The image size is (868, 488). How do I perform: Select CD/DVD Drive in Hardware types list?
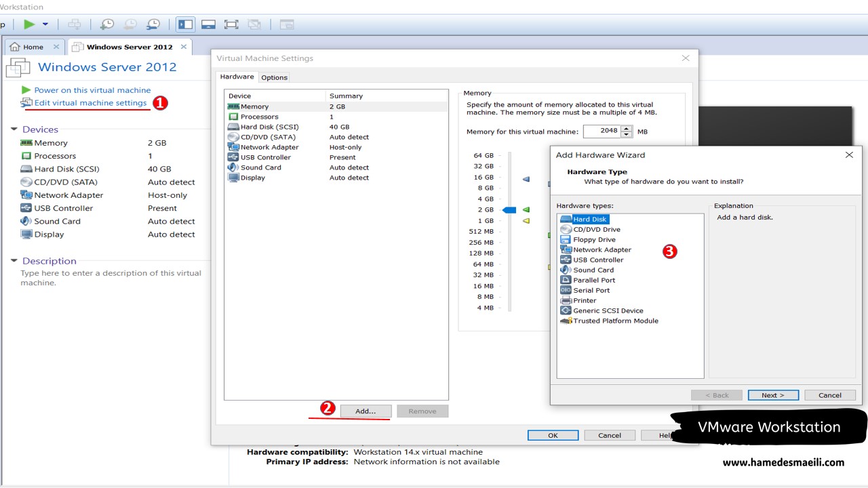click(590, 229)
